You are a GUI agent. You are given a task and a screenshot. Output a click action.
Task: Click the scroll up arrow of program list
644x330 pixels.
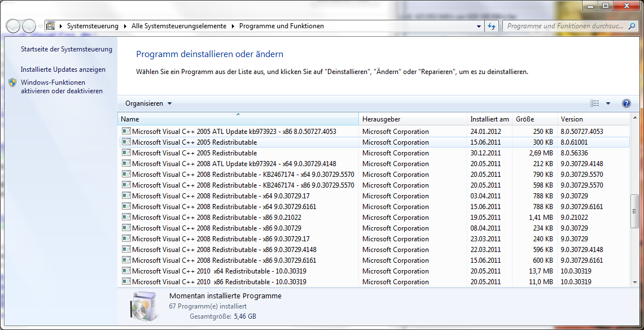point(635,118)
